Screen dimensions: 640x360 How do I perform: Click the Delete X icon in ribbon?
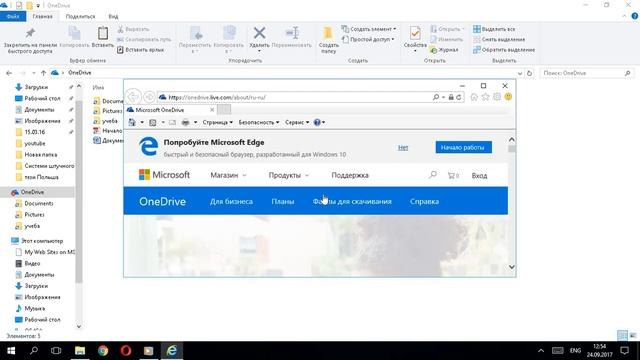(259, 33)
